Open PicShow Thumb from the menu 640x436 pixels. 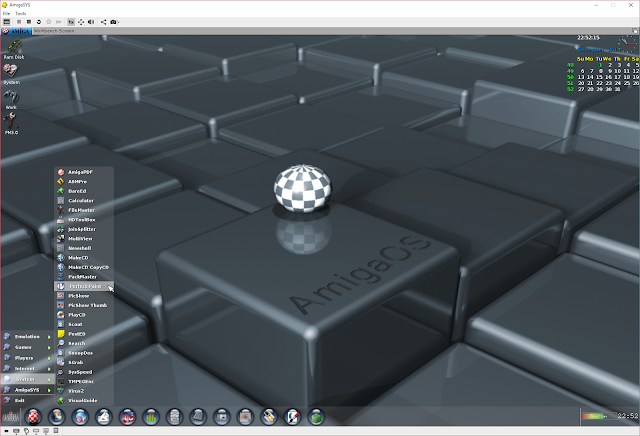[84, 305]
